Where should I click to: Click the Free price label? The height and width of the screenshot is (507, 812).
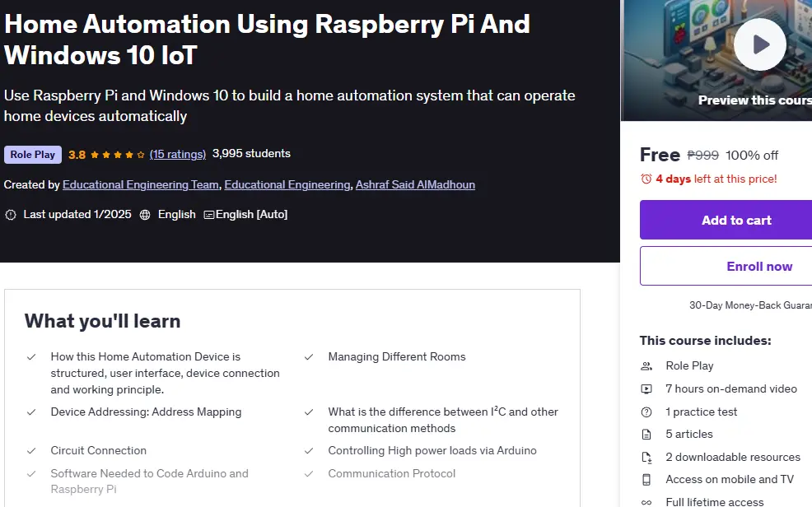coord(660,155)
